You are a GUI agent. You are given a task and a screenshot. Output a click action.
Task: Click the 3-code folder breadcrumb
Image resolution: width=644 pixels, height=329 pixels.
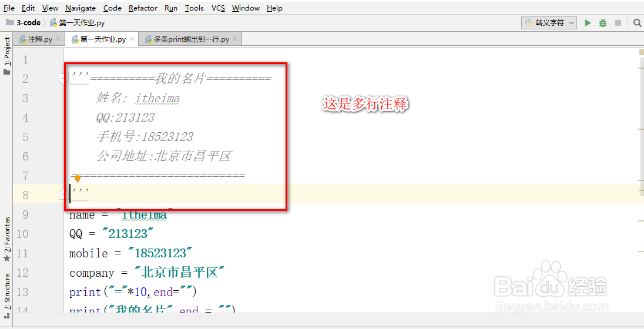[24, 22]
